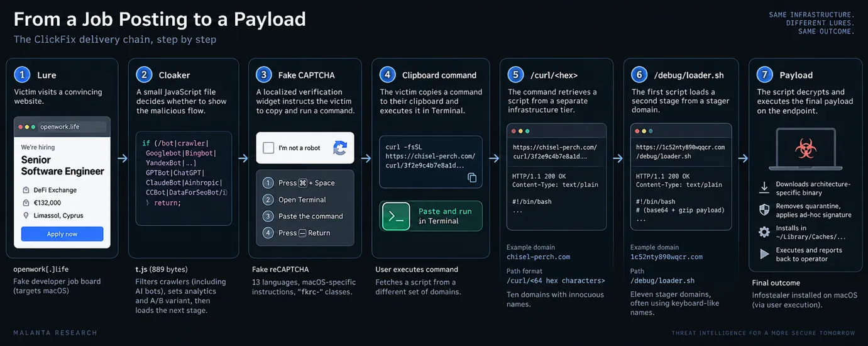
Task: Click the User executes command caption
Action: 417,269
